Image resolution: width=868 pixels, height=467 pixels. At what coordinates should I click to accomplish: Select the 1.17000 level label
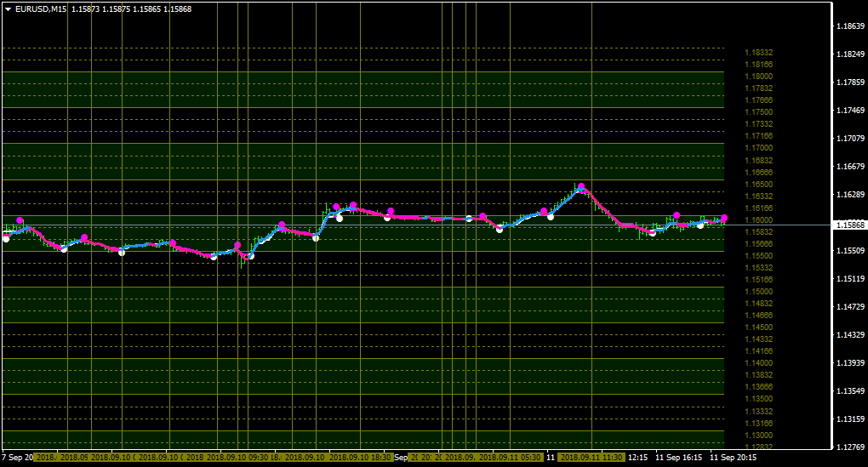pos(759,148)
